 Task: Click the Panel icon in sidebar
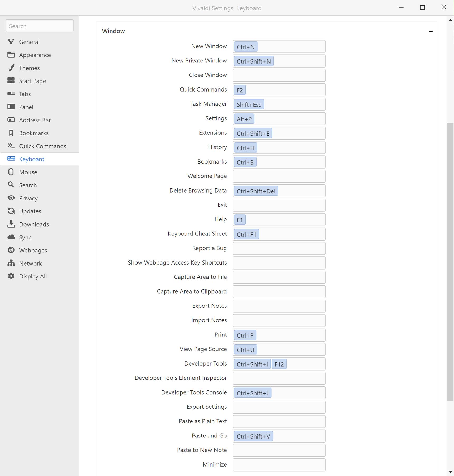tap(11, 107)
